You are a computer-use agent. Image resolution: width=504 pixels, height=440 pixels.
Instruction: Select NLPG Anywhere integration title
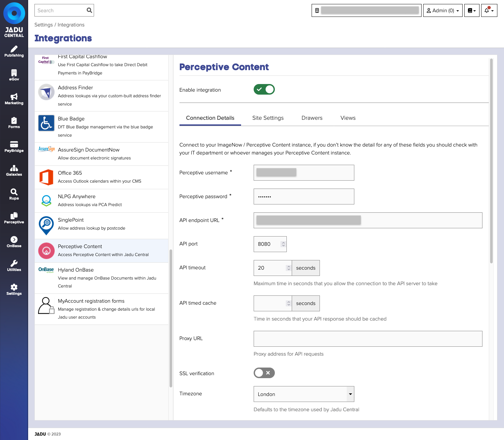pyautogui.click(x=76, y=197)
